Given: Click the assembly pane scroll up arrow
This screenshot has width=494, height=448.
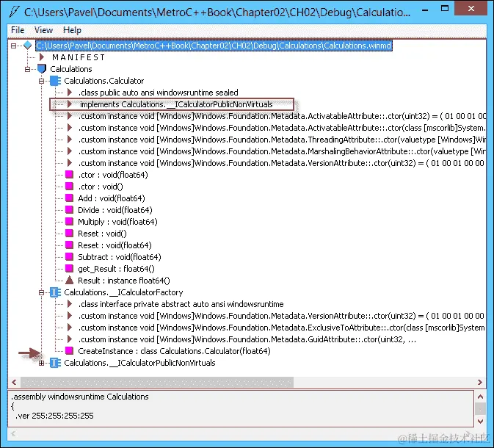Looking at the screenshot, I should (x=481, y=397).
